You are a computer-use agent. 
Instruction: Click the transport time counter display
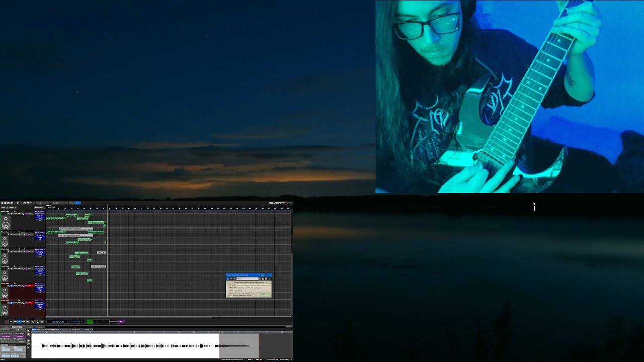coord(59,321)
